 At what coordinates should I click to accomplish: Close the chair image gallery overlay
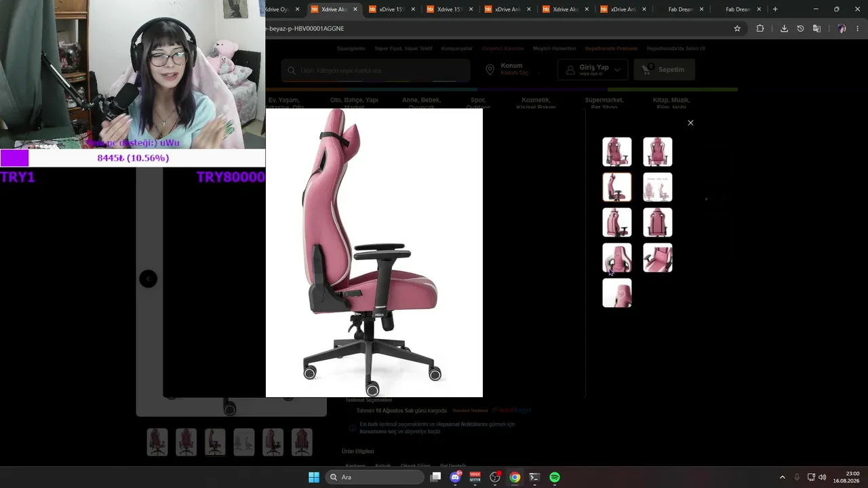[690, 123]
